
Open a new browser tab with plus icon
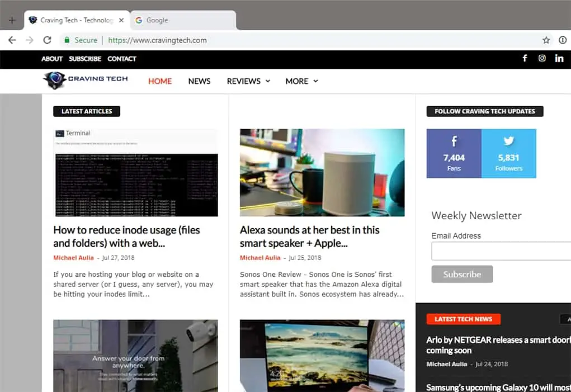pyautogui.click(x=12, y=20)
